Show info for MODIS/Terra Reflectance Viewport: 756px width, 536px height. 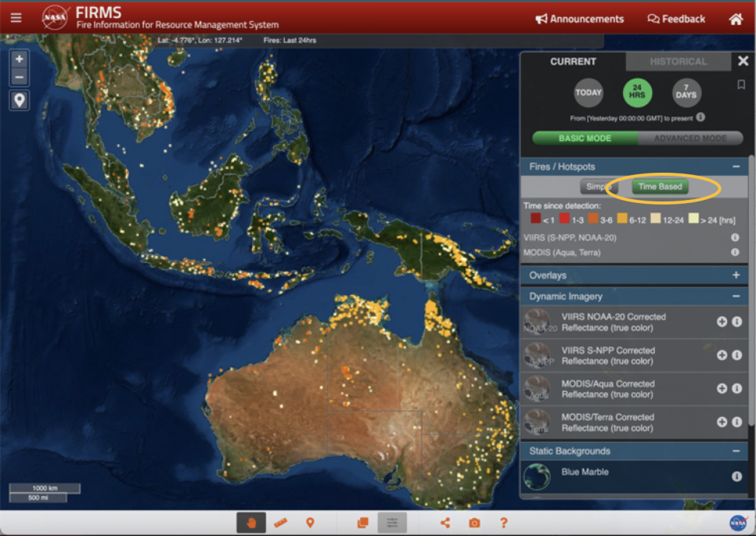737,422
